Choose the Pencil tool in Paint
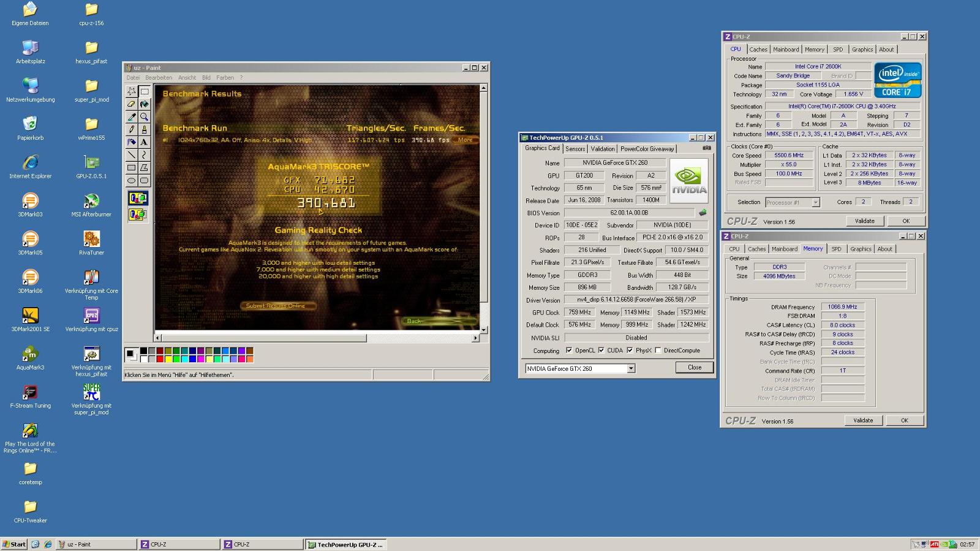Image resolution: width=980 pixels, height=551 pixels. 131,129
